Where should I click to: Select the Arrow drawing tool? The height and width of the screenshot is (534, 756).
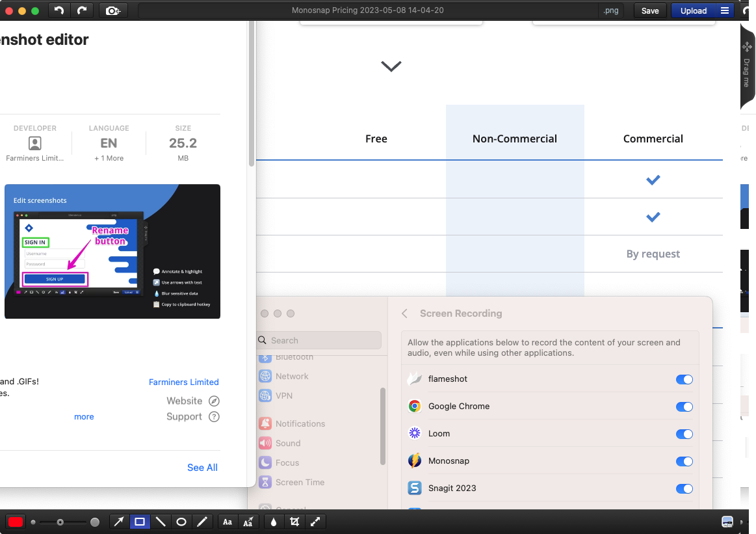click(x=118, y=522)
